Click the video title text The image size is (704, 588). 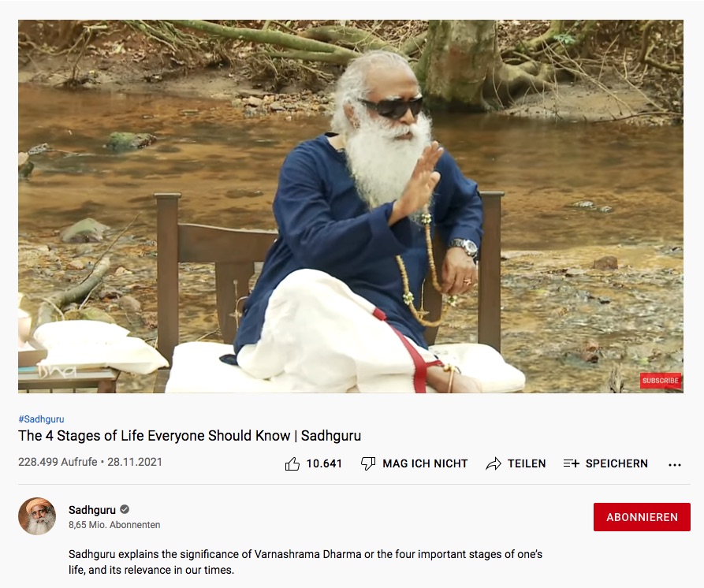[189, 436]
